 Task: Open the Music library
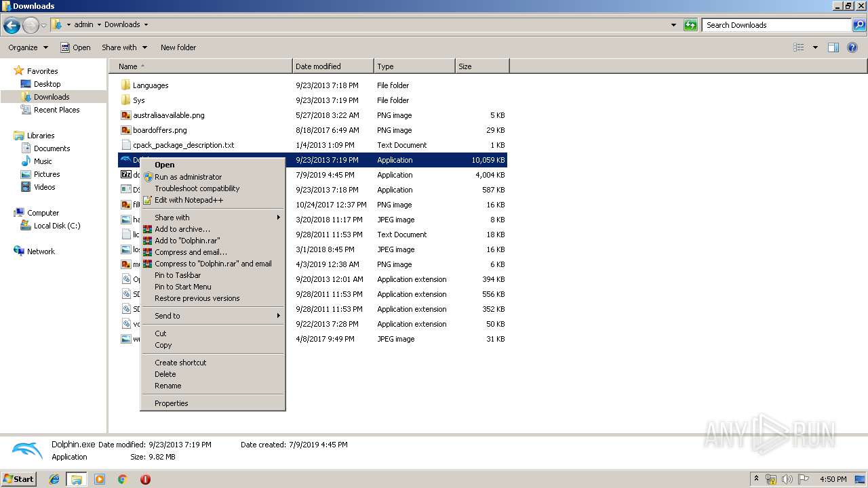point(43,161)
